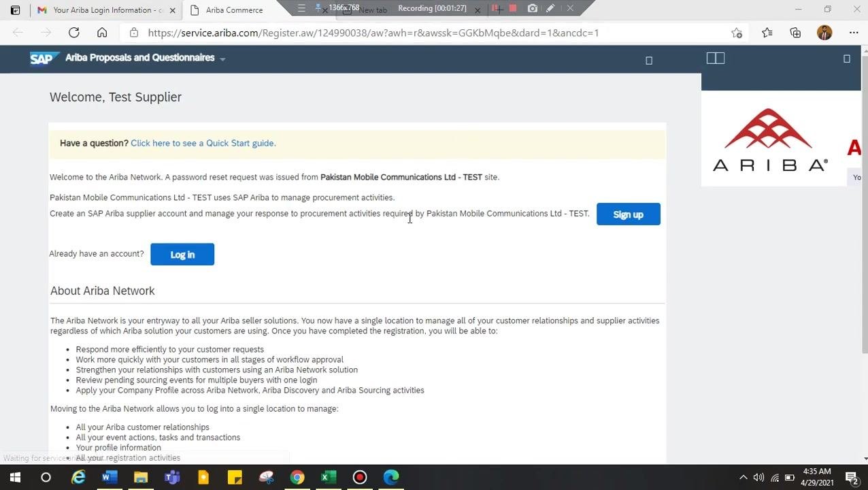Viewport: 868px width, 490px height.
Task: Open the recorder toolbar menu icon
Action: [x=301, y=8]
